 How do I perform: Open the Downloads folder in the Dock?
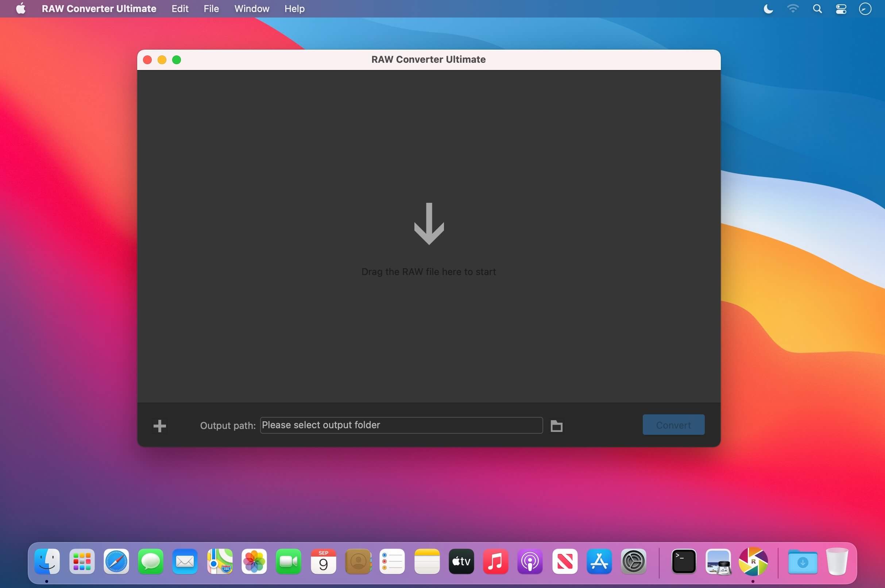click(803, 561)
